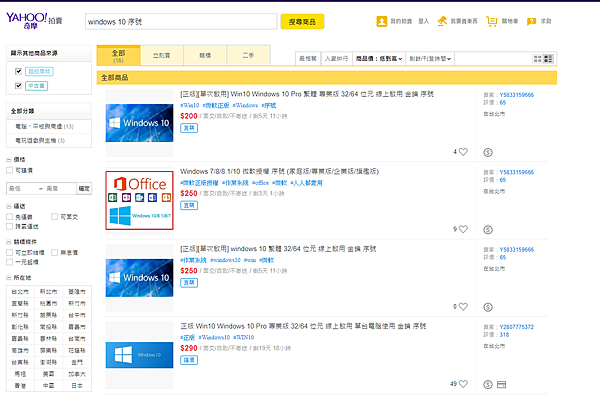Click the dollar payment icon on $200 listing
Screen dimensions: 600x395
(488, 152)
